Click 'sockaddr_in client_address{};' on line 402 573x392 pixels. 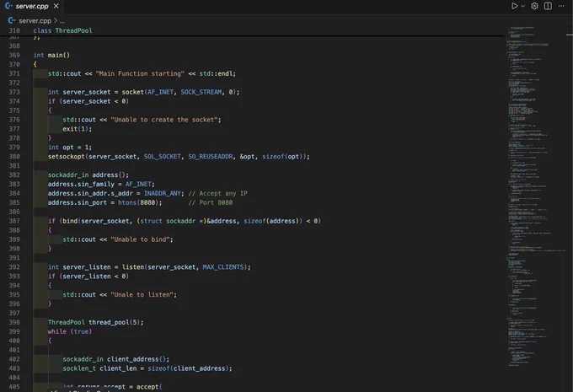point(115,359)
